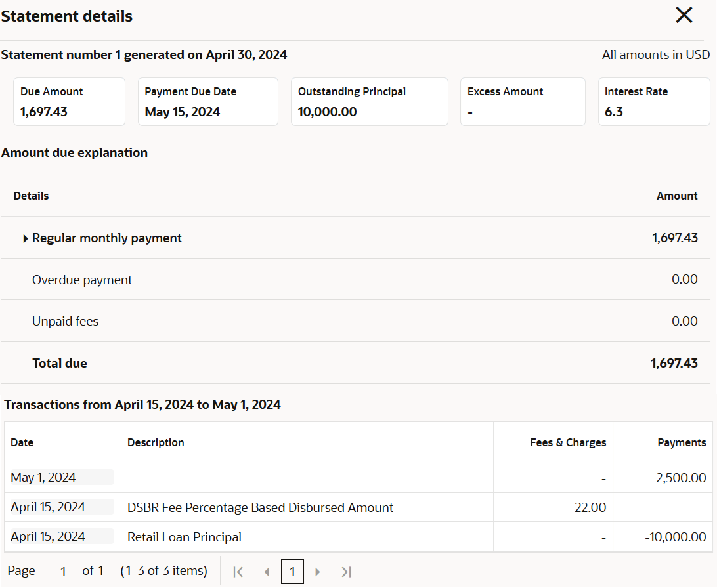Go to next transactions page
The height and width of the screenshot is (588, 717).
pos(318,572)
